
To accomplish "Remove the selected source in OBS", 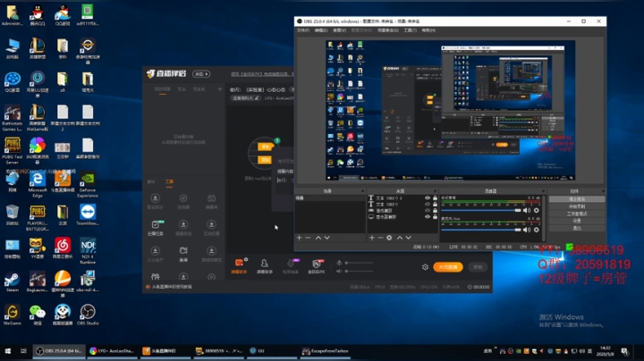I will [380, 238].
